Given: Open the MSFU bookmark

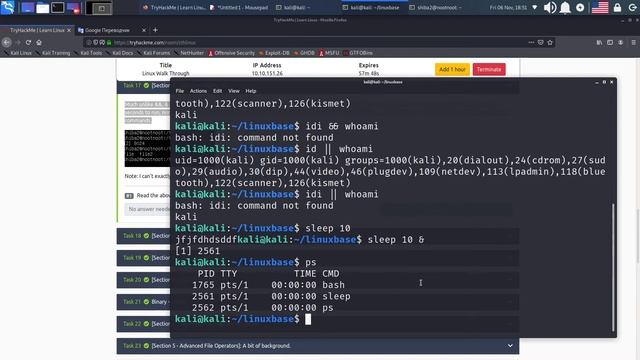Looking at the screenshot, I should pos(329,53).
